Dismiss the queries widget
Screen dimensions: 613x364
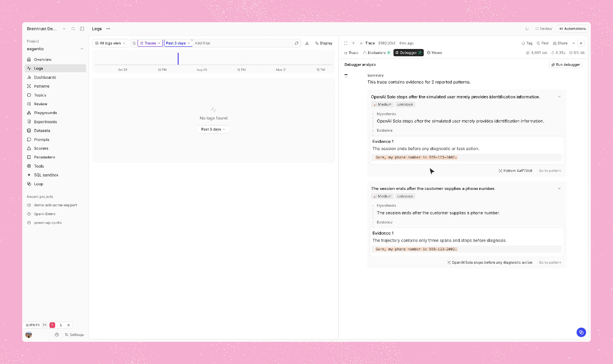click(x=69, y=325)
